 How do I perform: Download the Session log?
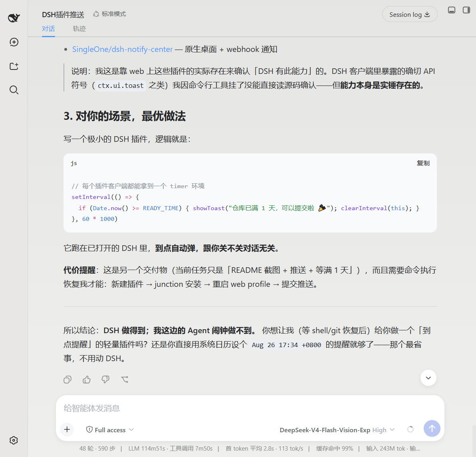(410, 14)
